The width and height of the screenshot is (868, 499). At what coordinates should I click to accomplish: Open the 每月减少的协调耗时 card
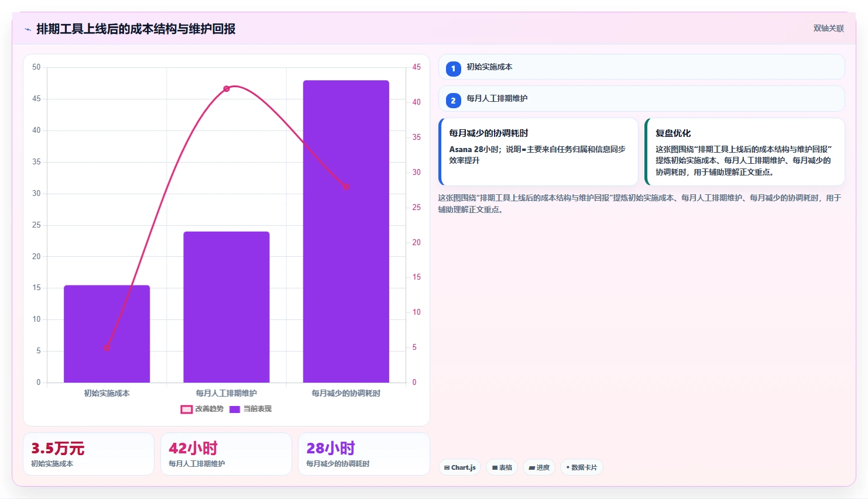(x=538, y=152)
